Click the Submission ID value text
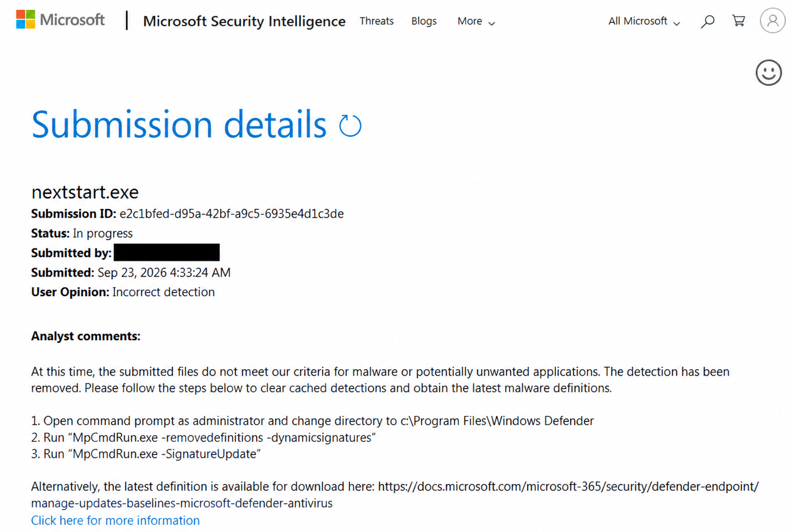The image size is (791, 532). click(x=231, y=214)
